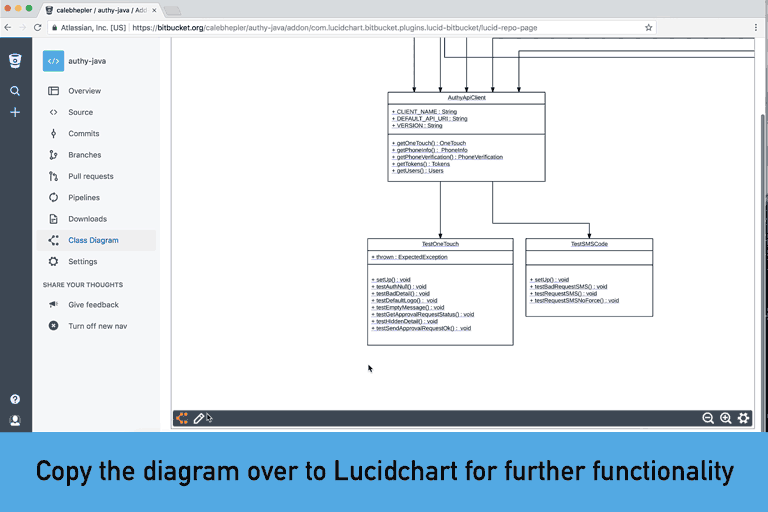Viewport: 768px width, 512px height.
Task: Open the Overview page
Action: (x=85, y=91)
